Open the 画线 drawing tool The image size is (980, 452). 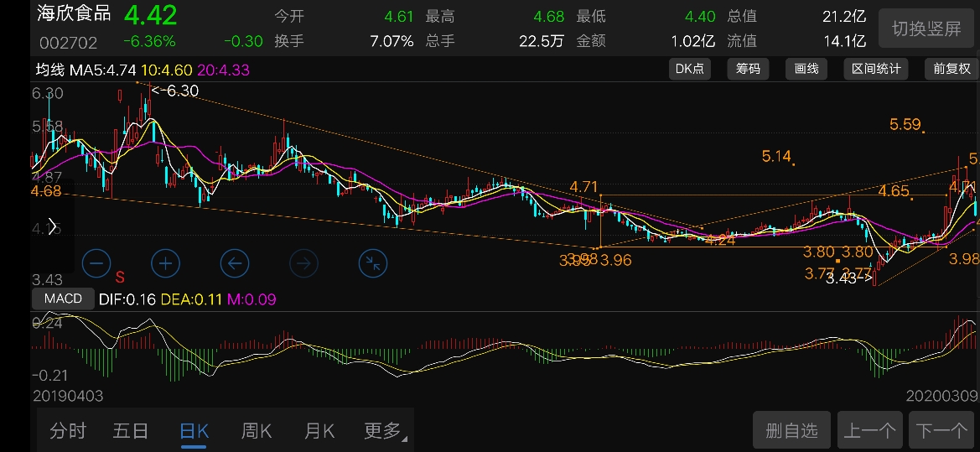point(806,69)
